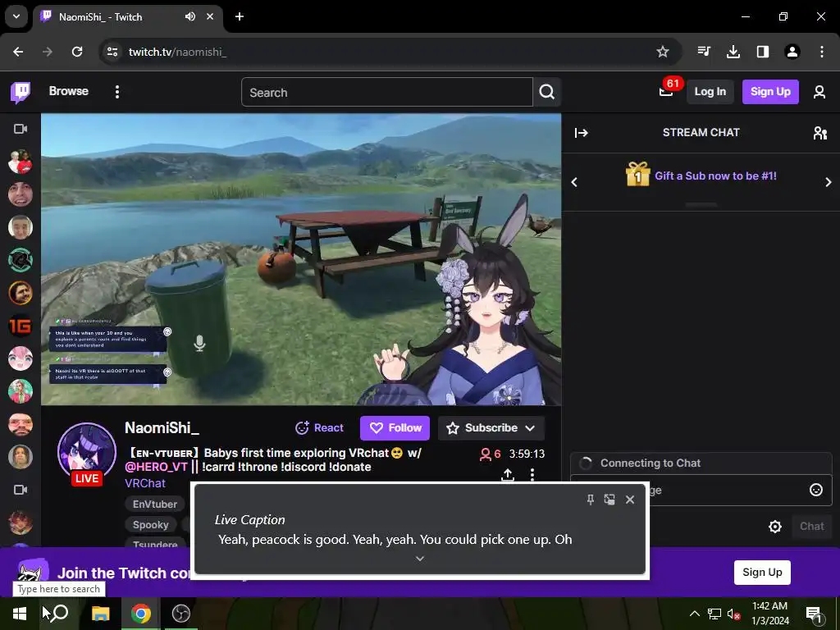Open Chrome media controls icon
The height and width of the screenshot is (630, 840).
(x=704, y=52)
